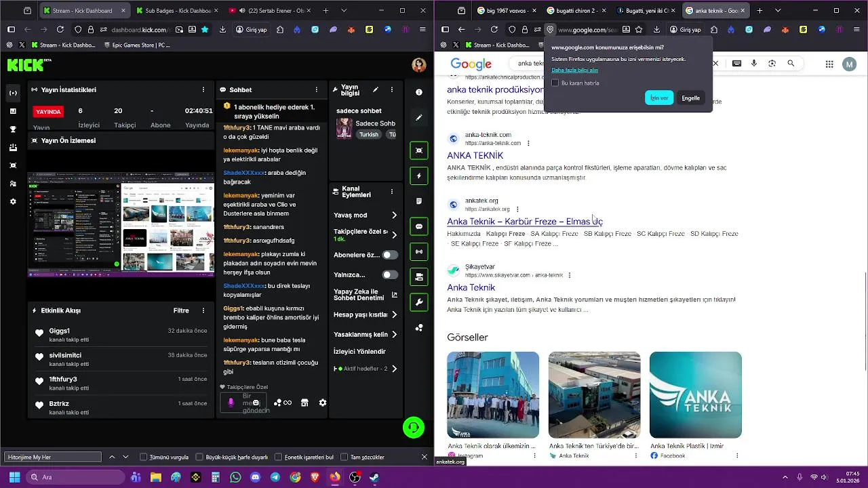Toggle the Yalnızca... chat switch
Viewport: 868px width, 488px height.
point(390,274)
